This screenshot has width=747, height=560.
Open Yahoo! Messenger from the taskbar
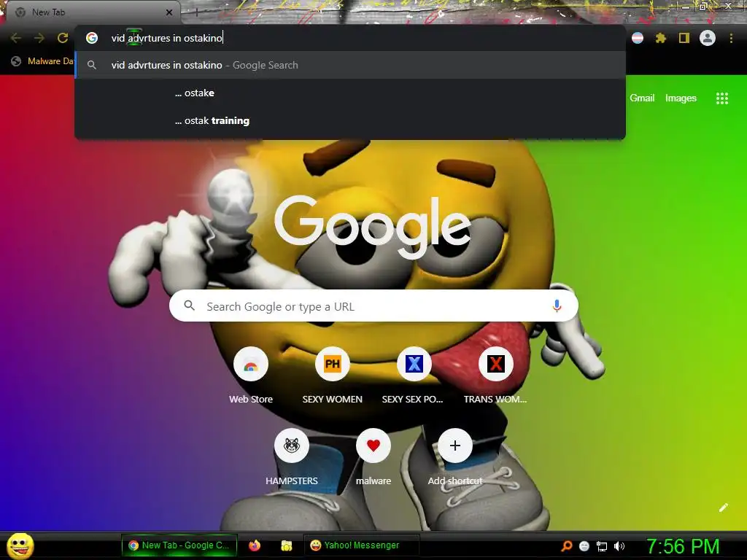[362, 545]
